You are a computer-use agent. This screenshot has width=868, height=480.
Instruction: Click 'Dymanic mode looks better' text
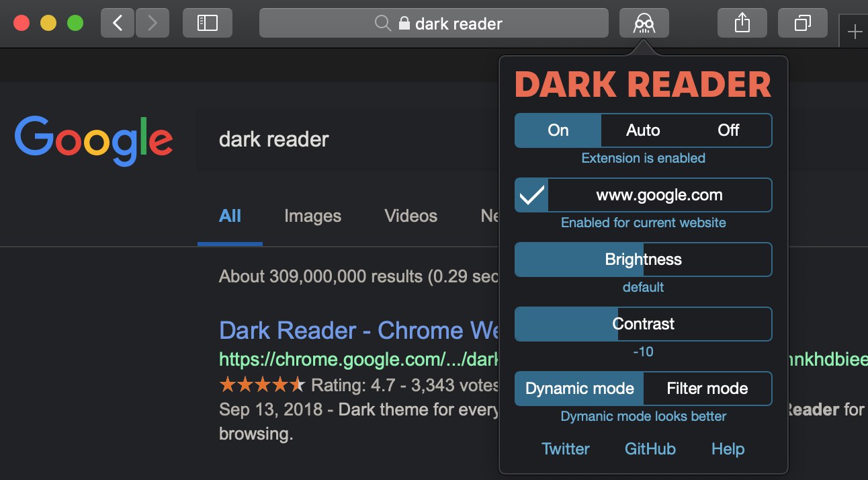(x=643, y=416)
